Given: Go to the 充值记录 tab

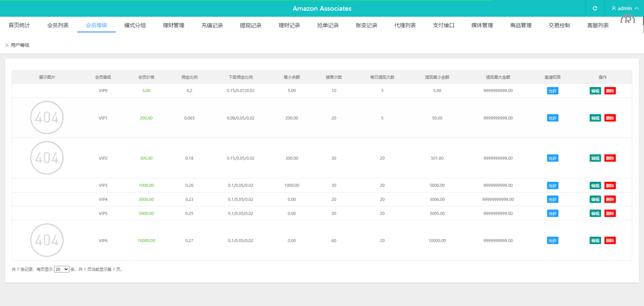Looking at the screenshot, I should [x=212, y=26].
